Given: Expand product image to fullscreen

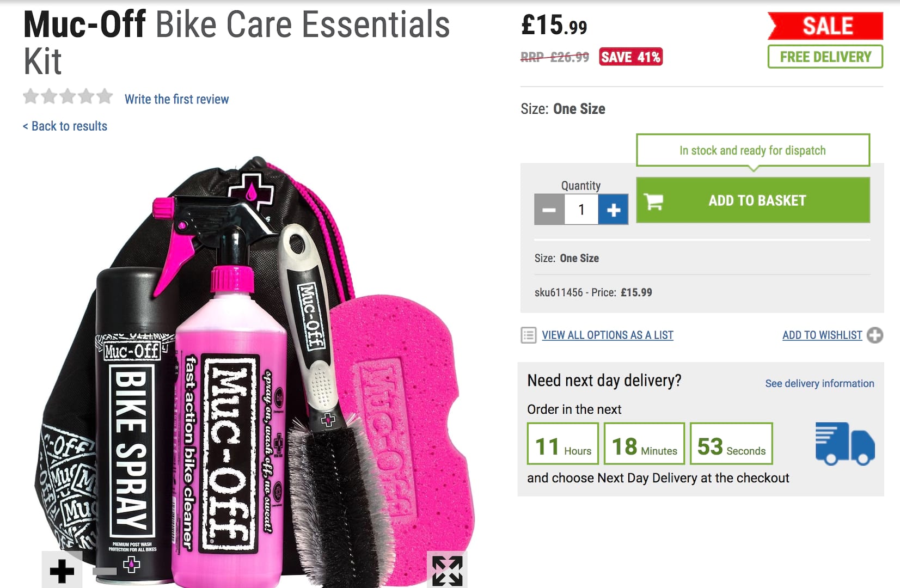Looking at the screenshot, I should tap(447, 571).
